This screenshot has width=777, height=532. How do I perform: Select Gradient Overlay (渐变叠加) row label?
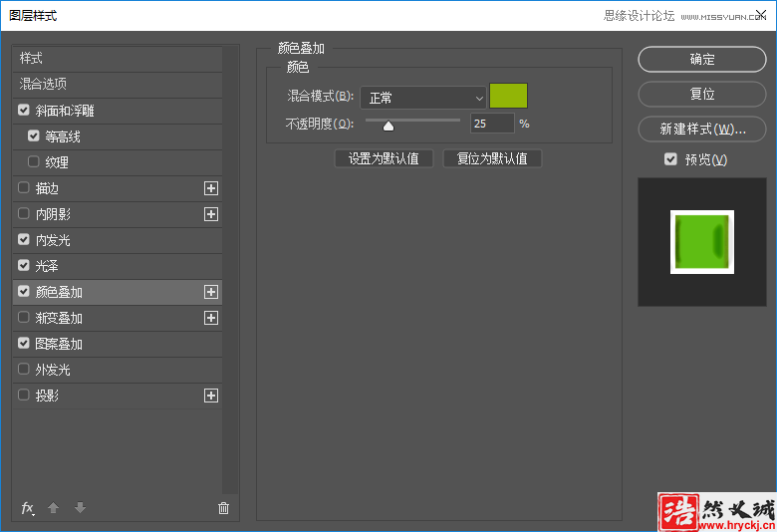click(x=59, y=318)
